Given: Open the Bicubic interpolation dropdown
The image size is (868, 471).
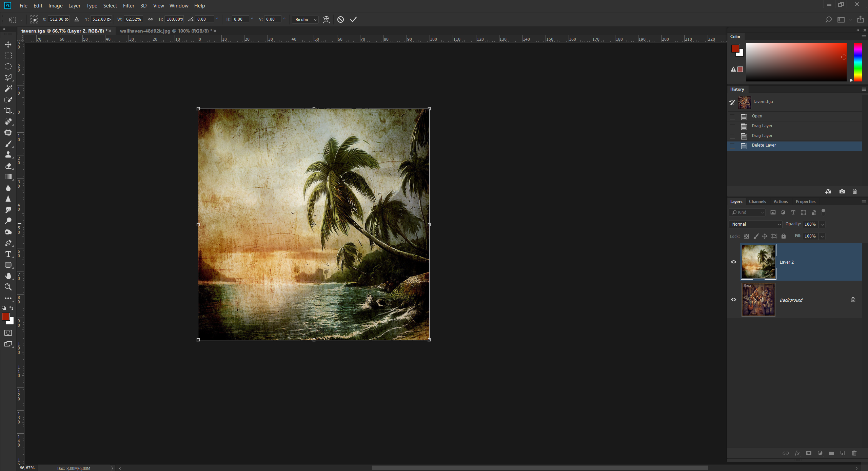Looking at the screenshot, I should 305,19.
